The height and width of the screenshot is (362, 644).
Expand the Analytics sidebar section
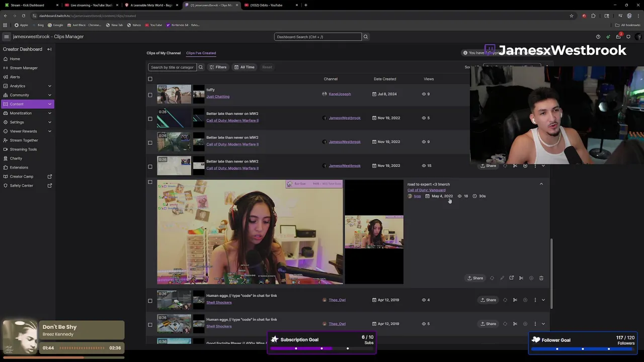click(49, 86)
